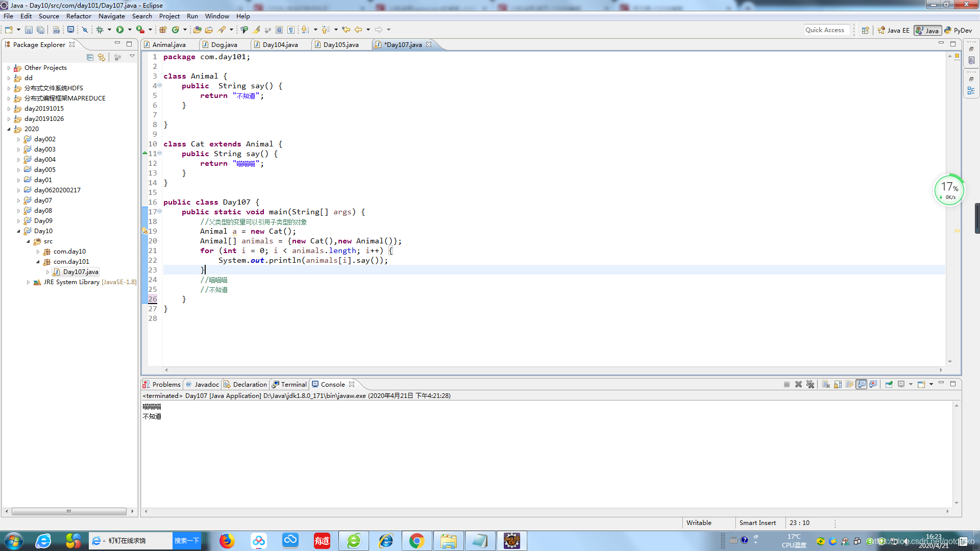980x551 pixels.
Task: Expand the day002 project node
Action: coord(19,139)
